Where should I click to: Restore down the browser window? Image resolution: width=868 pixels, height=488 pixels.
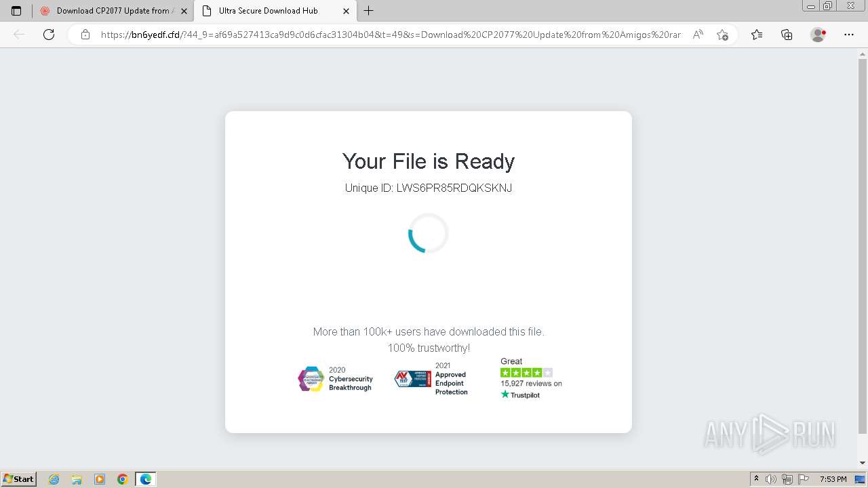click(827, 6)
